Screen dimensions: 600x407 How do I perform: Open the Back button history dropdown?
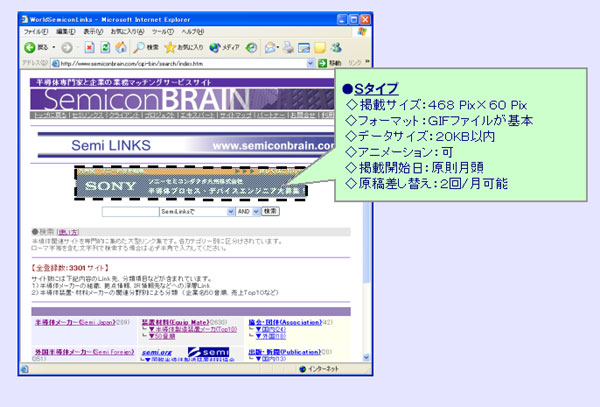tap(54, 47)
